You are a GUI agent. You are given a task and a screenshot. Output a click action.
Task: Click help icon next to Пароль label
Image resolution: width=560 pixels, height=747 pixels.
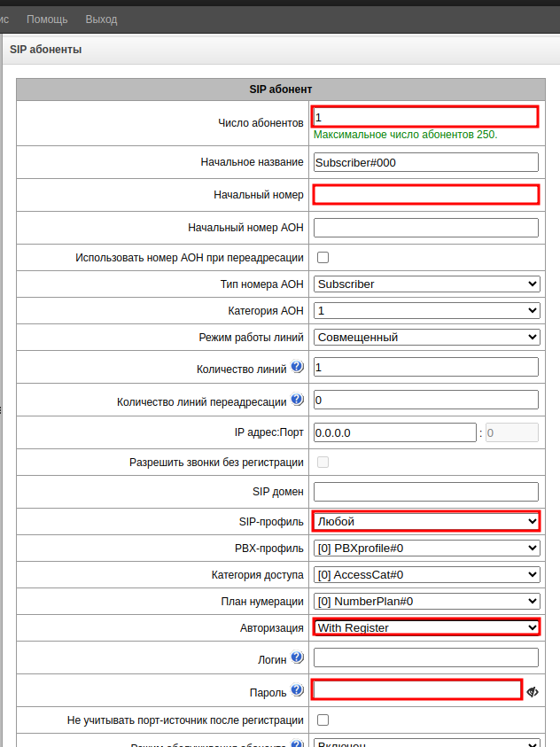297,689
